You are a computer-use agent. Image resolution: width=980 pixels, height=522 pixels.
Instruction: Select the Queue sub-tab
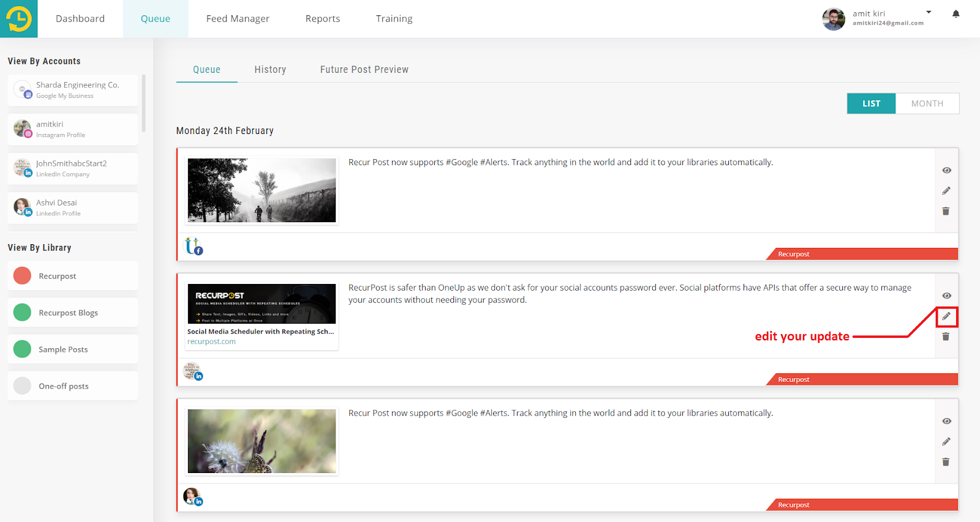[207, 70]
